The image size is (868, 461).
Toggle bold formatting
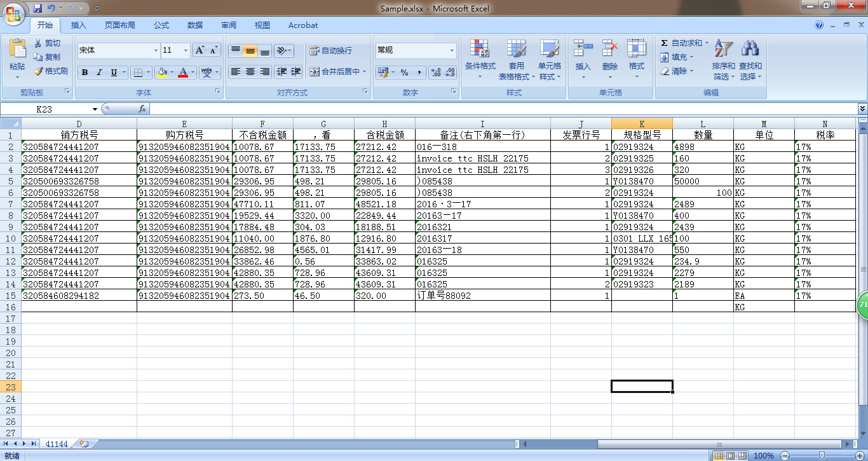point(85,72)
